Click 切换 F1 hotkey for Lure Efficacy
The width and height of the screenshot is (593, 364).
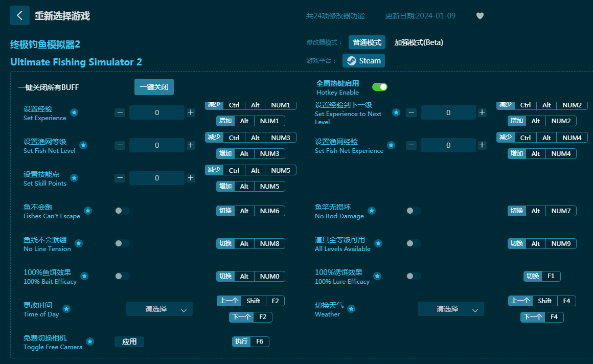(x=542, y=276)
